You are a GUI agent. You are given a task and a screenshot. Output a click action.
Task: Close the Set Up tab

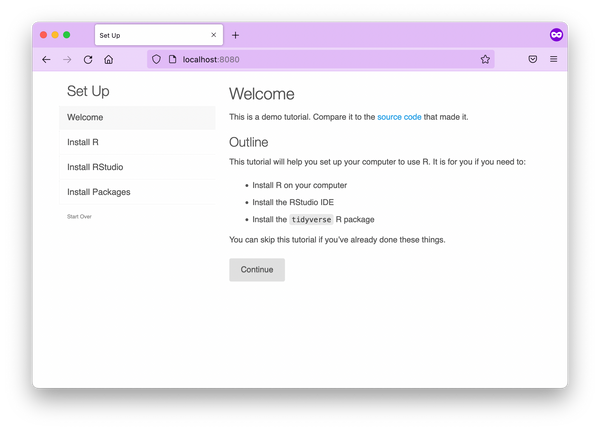click(x=214, y=35)
